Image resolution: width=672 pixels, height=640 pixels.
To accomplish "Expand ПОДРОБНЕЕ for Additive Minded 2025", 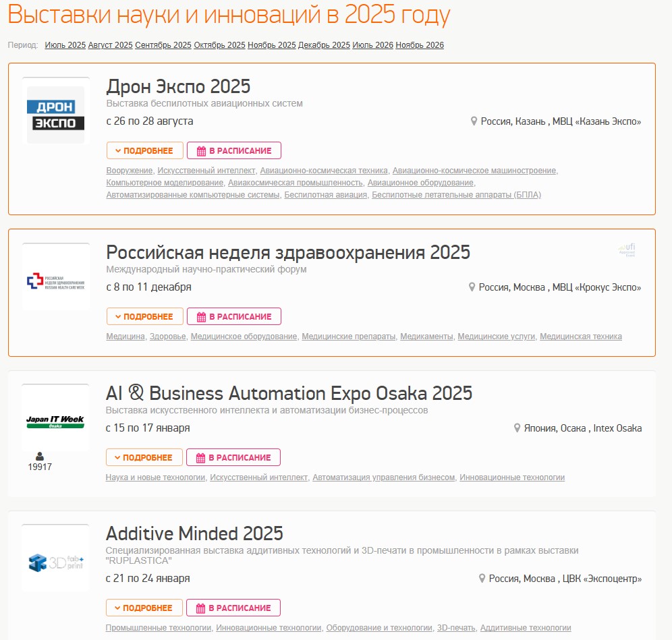I will (x=144, y=608).
